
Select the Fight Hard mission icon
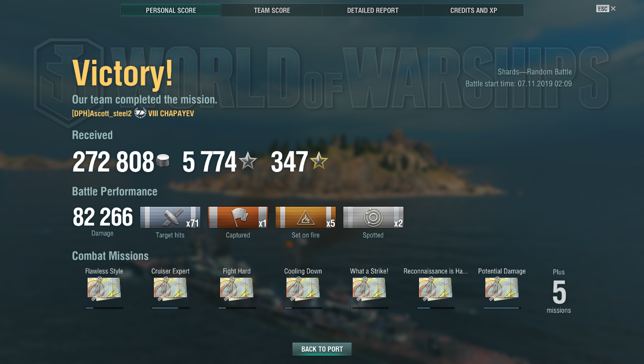tap(237, 289)
